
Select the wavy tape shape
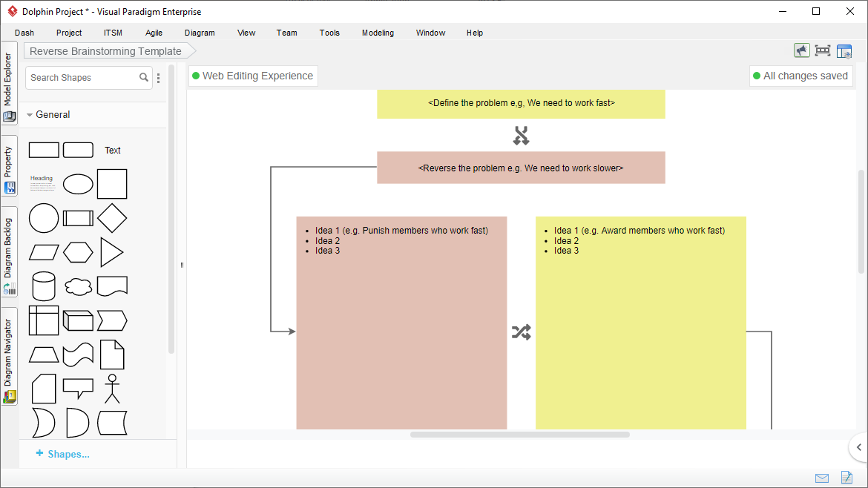pos(78,355)
